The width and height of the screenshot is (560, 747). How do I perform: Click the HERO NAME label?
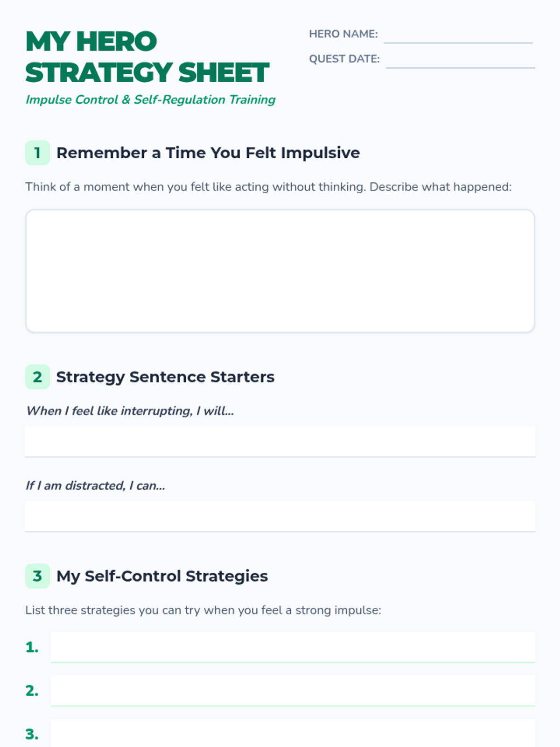point(343,34)
